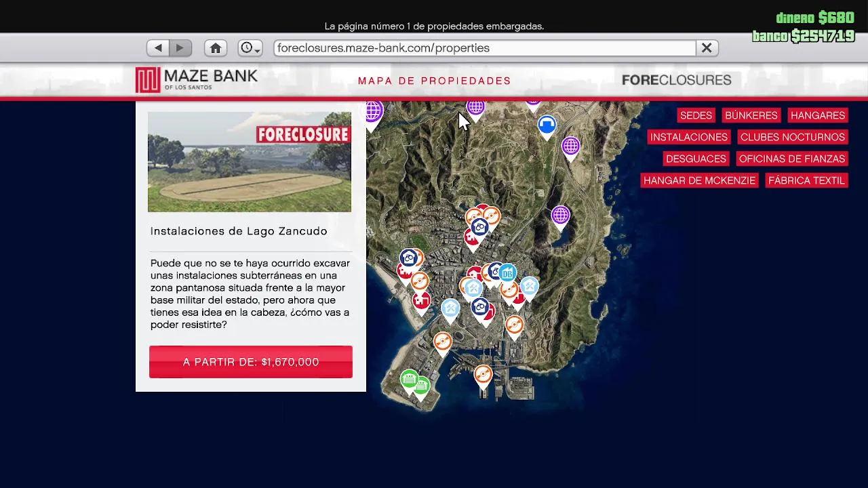868x488 pixels.
Task: Select the navy handcuffs pin in the northern cluster
Action: 479,228
